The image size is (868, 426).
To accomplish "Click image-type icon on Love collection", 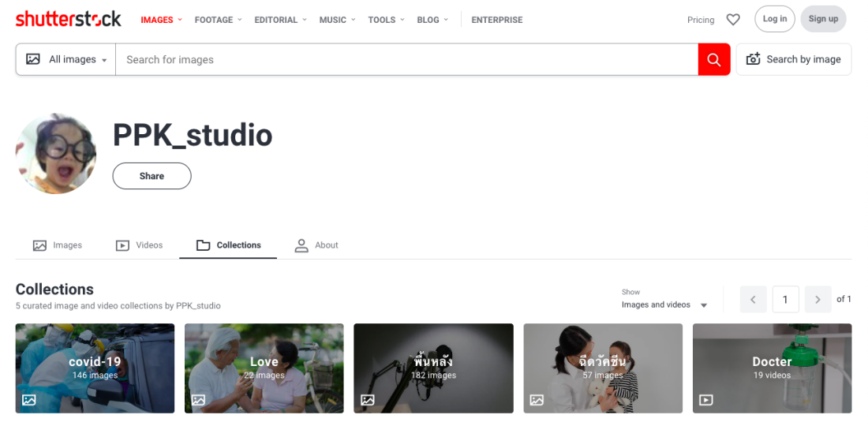I will (198, 399).
